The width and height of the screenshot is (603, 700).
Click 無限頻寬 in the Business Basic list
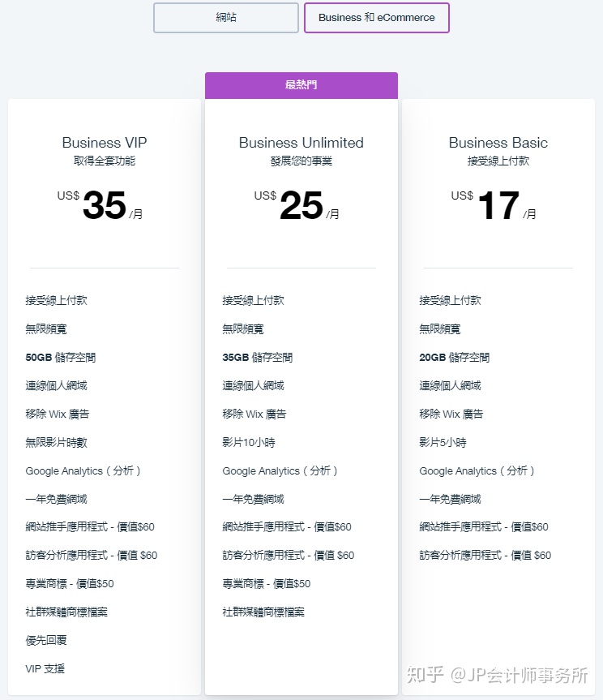[440, 329]
